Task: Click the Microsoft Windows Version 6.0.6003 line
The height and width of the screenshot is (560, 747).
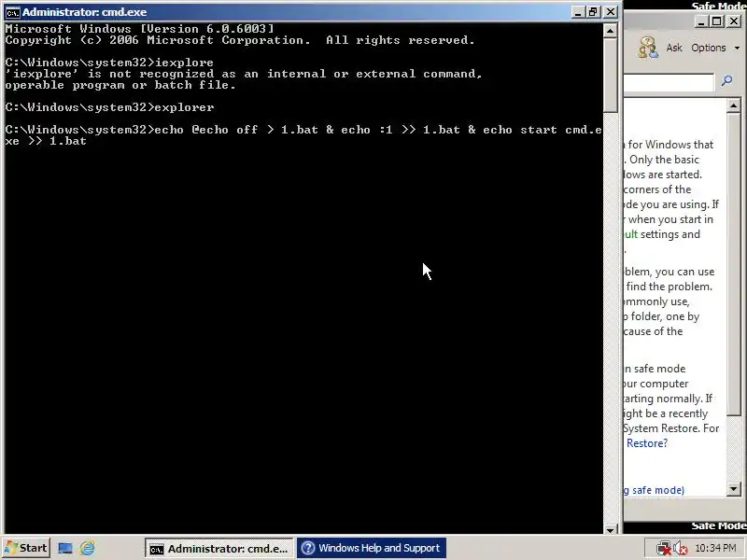Action: [x=139, y=29]
